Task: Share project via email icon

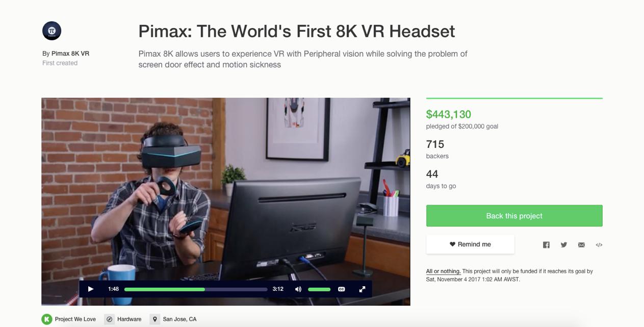Action: tap(581, 245)
